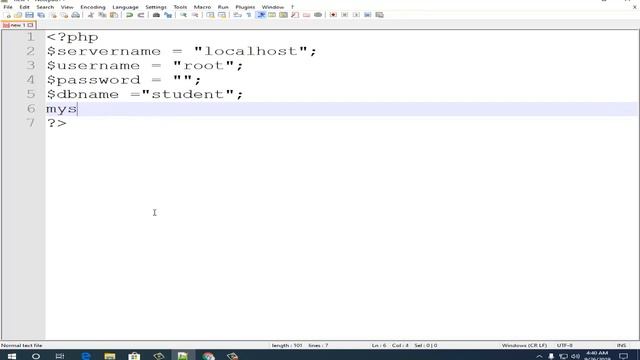
Task: Save the document using the Save icon
Action: (29, 15)
